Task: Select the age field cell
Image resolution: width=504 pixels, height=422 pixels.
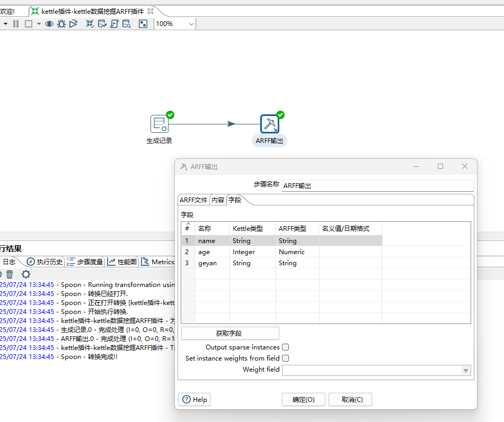Action: (212, 252)
